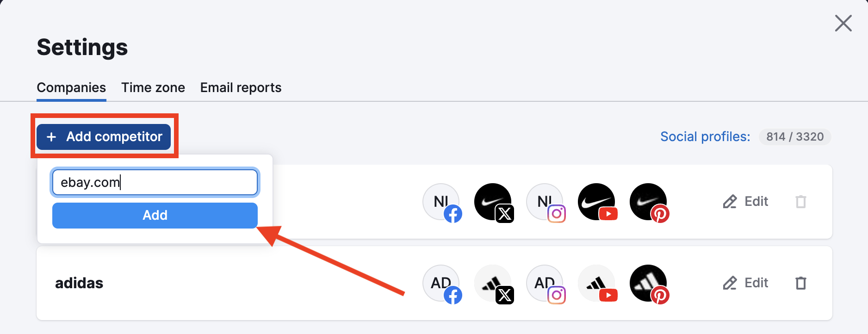Open adidas YouTube profile icon
Viewport: 868px width, 334px height.
click(597, 284)
